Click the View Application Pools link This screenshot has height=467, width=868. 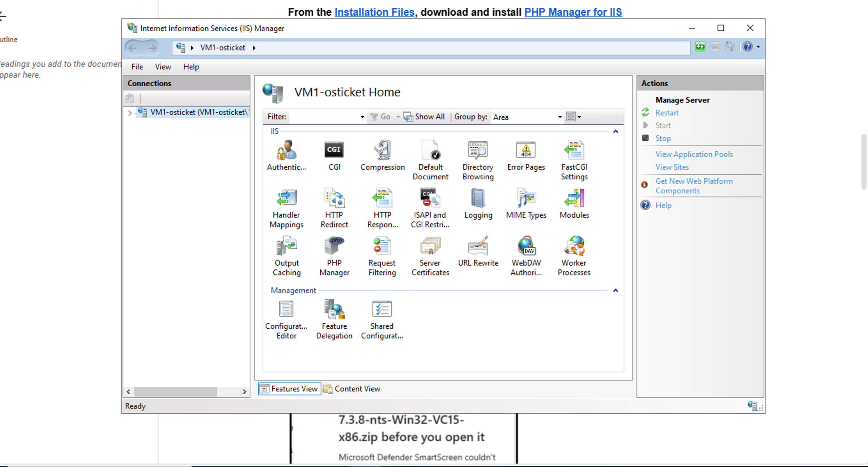694,154
